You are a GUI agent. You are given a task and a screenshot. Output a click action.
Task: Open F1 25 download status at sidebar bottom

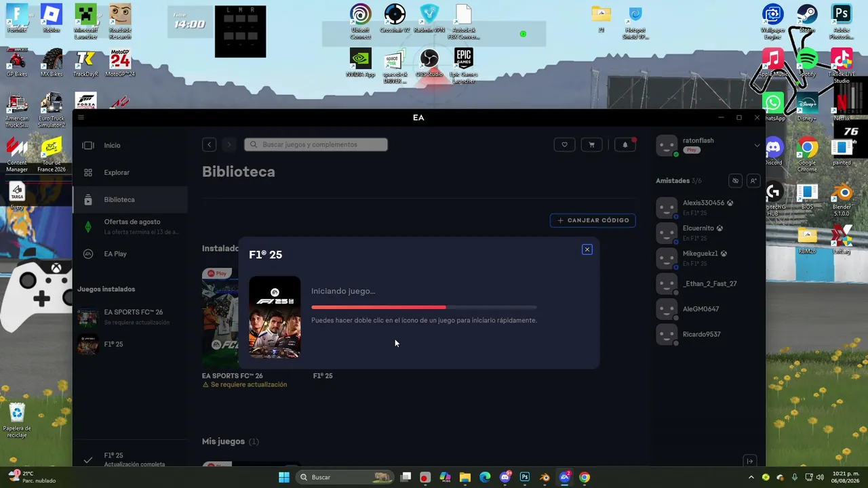(130, 459)
